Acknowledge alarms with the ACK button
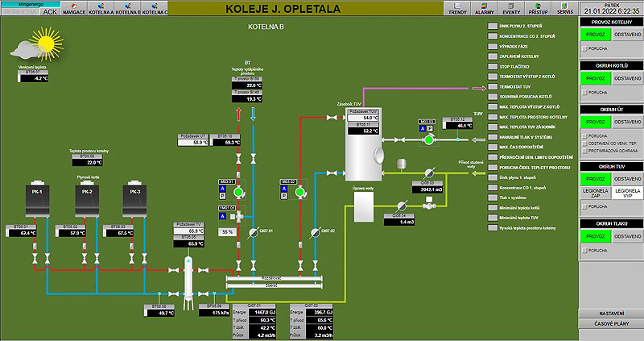Viewport: 644px width, 341px height. [50, 11]
